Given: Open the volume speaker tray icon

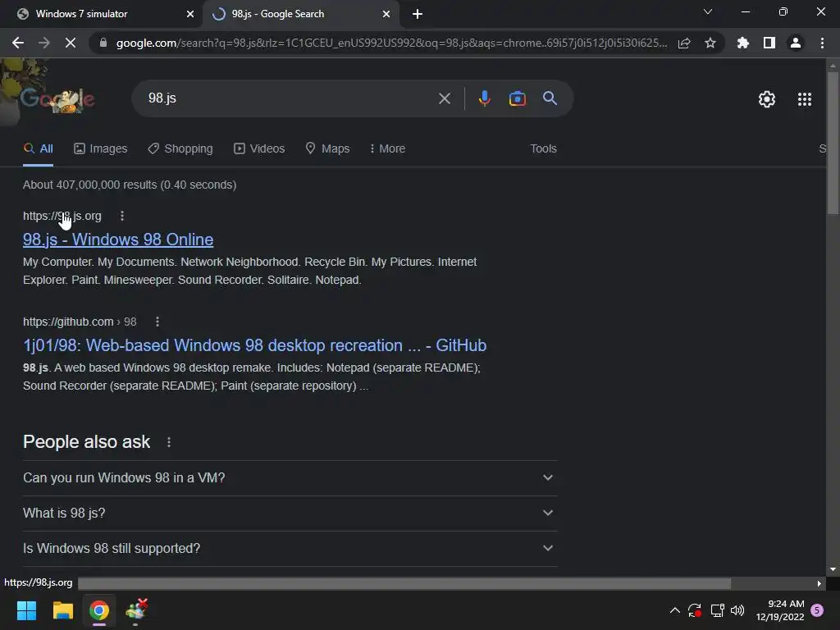Looking at the screenshot, I should coord(737,610).
